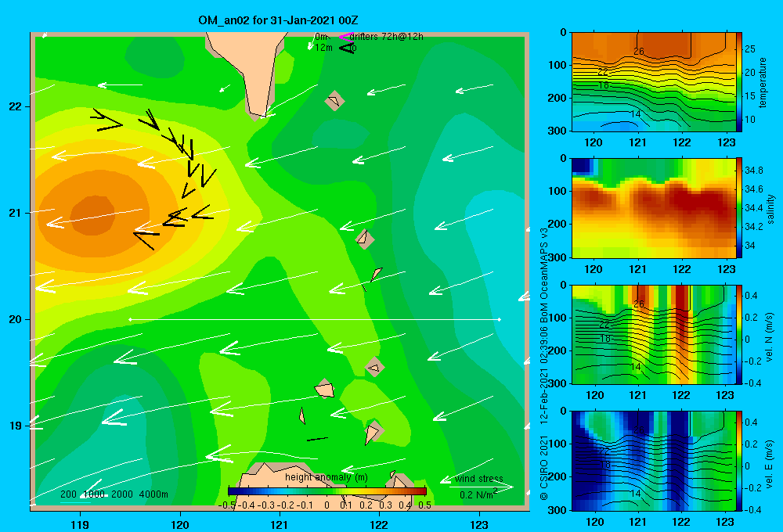Click the vertical 'temperature' axis label

click(763, 82)
